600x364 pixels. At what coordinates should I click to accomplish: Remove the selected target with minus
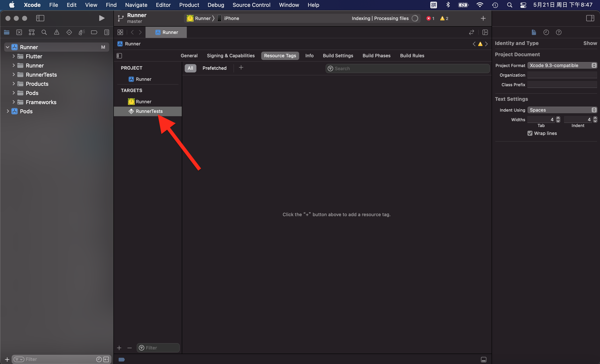tap(129, 348)
